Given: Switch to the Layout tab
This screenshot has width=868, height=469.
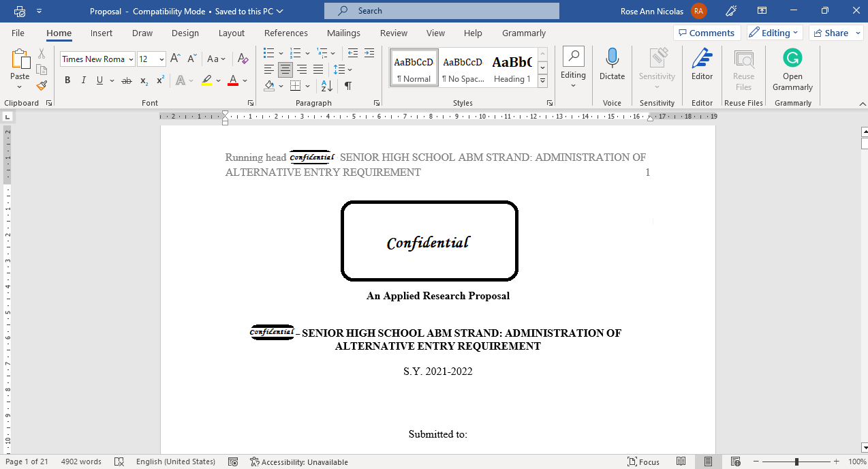Looking at the screenshot, I should pyautogui.click(x=232, y=33).
